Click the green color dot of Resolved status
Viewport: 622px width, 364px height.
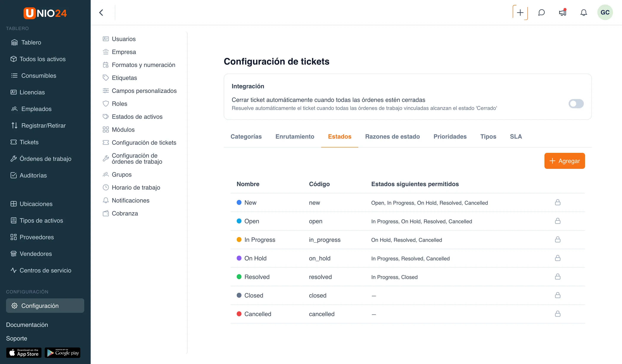pos(239,277)
